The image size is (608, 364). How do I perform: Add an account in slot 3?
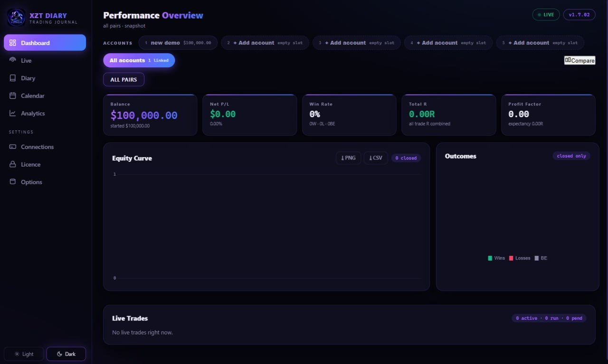(357, 43)
